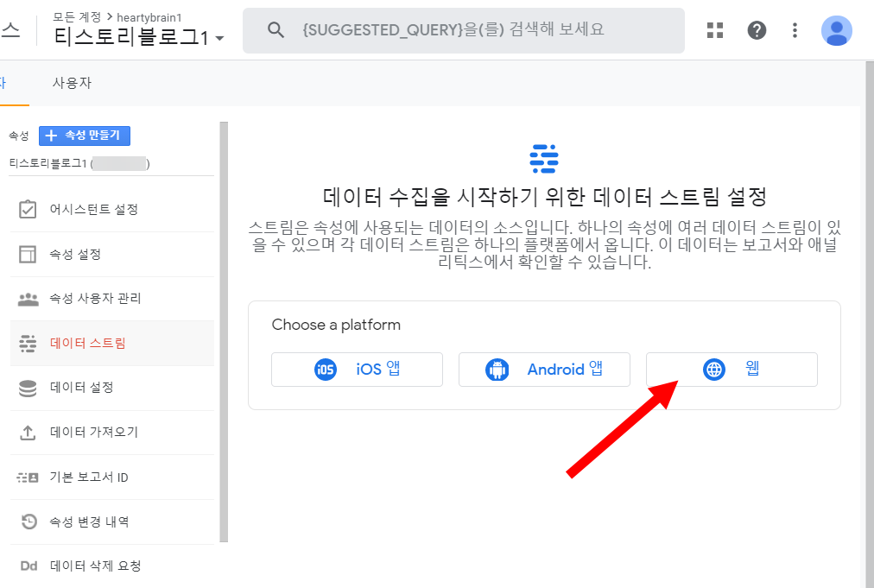
Task: Click the sidebar vertical scrollbar
Action: coord(224,332)
